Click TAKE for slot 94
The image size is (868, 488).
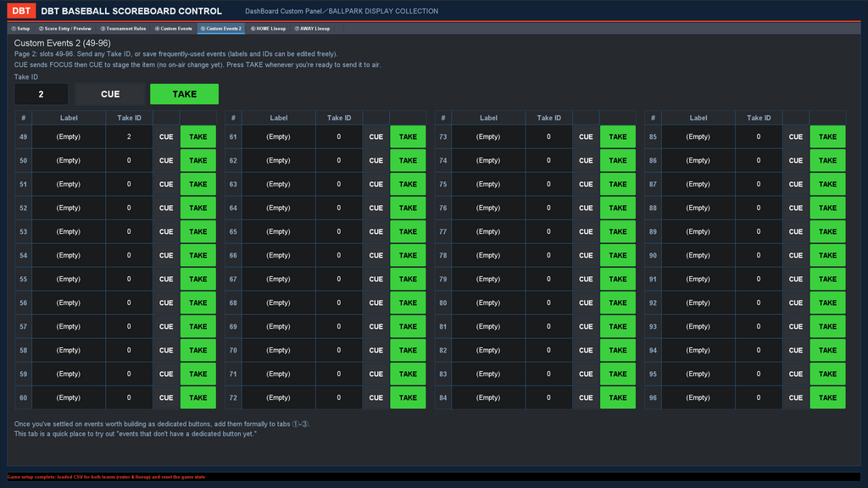pos(827,350)
